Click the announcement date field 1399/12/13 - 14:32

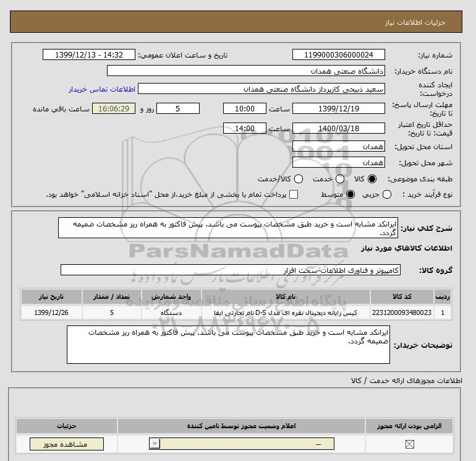pyautogui.click(x=89, y=54)
